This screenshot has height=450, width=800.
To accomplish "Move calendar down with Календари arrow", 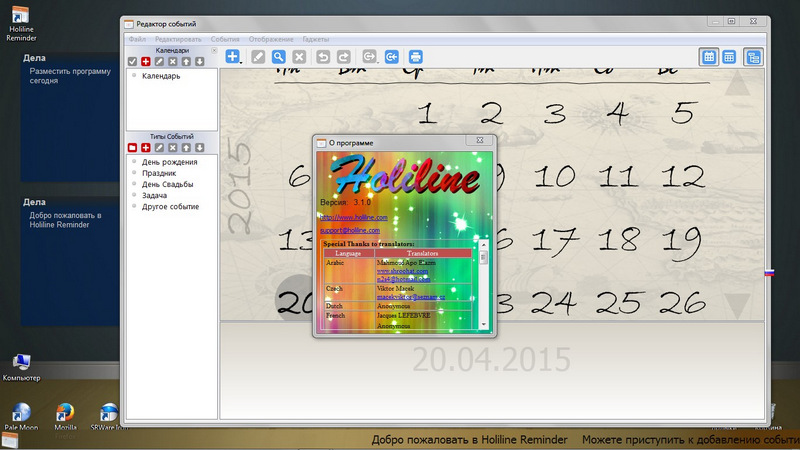I will click(x=199, y=61).
